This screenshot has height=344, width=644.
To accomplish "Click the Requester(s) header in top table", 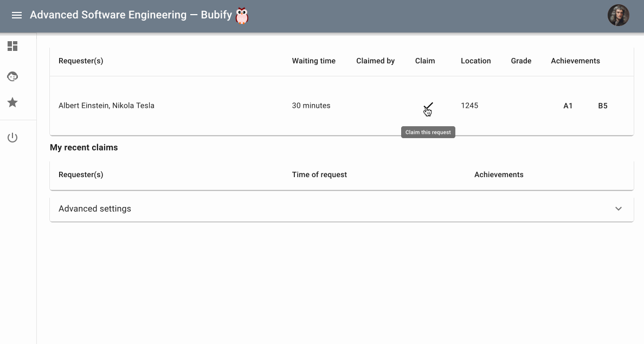I will (81, 61).
